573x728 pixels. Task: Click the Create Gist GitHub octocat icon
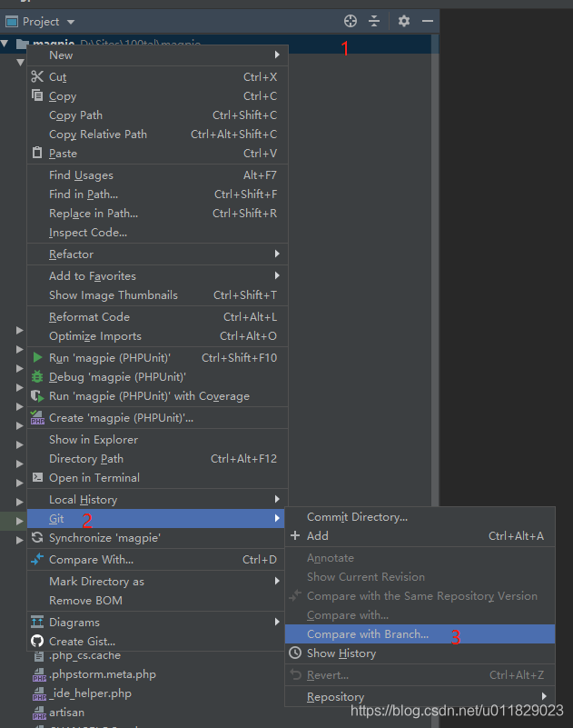(37, 641)
